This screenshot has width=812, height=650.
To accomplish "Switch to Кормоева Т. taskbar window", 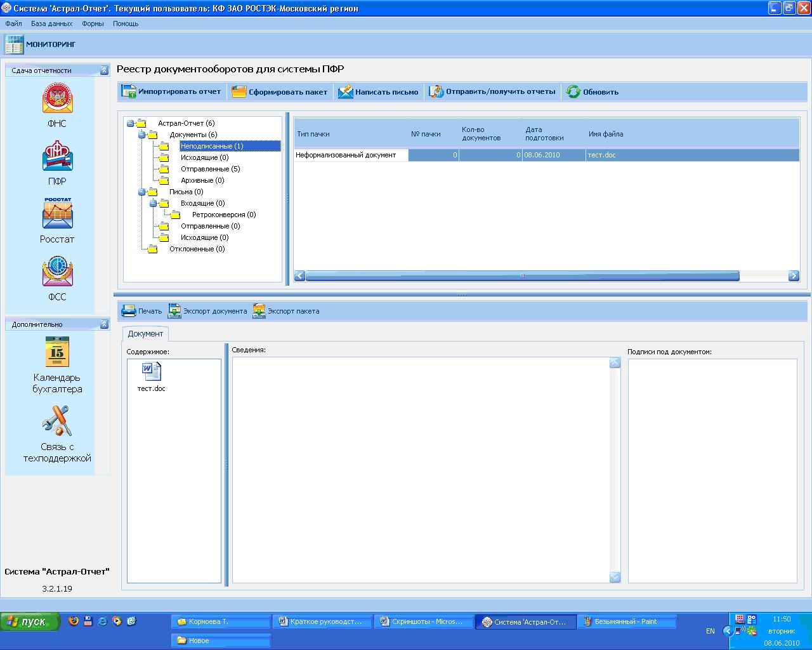I will [x=221, y=621].
